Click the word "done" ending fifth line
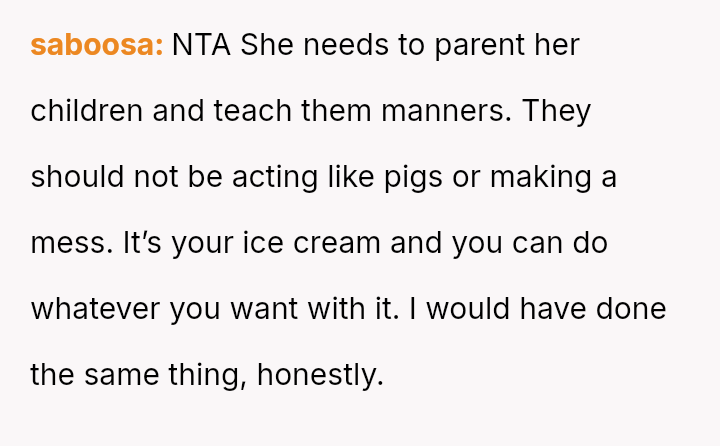 point(630,309)
